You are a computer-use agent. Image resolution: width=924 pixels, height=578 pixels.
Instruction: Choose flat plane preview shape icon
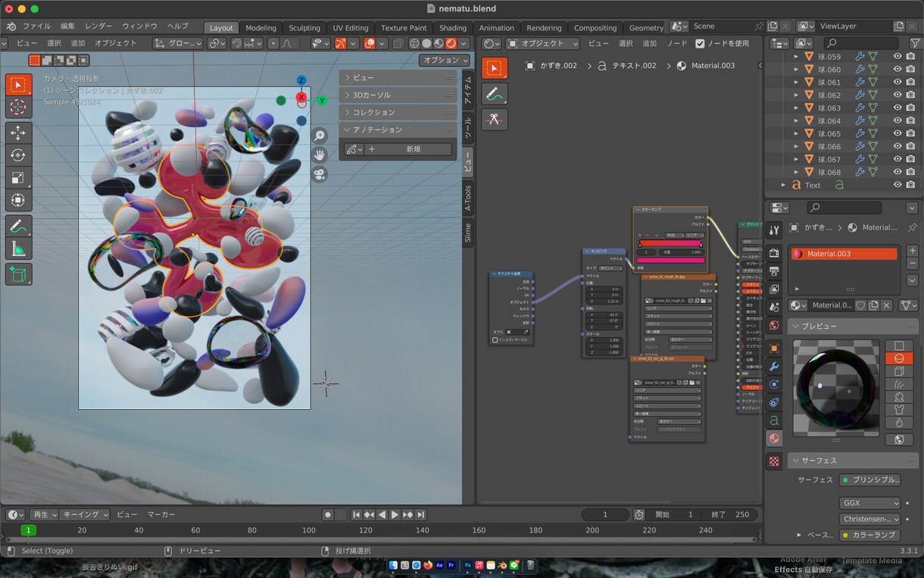point(899,345)
